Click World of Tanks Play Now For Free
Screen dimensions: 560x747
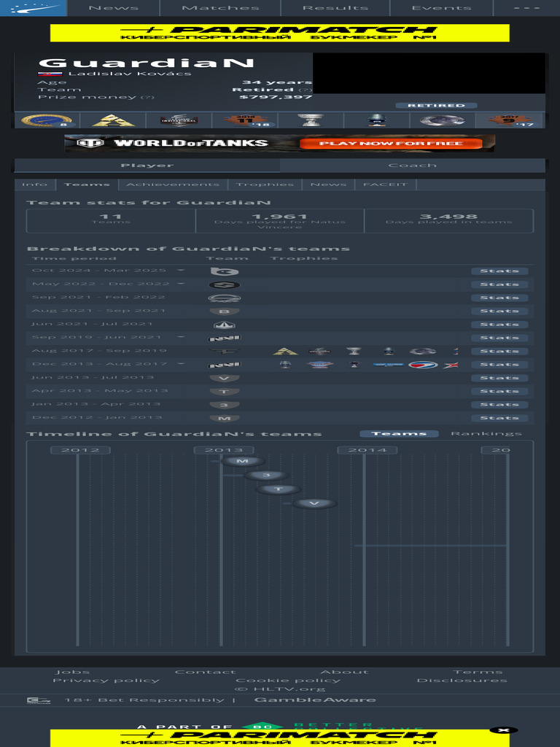391,144
